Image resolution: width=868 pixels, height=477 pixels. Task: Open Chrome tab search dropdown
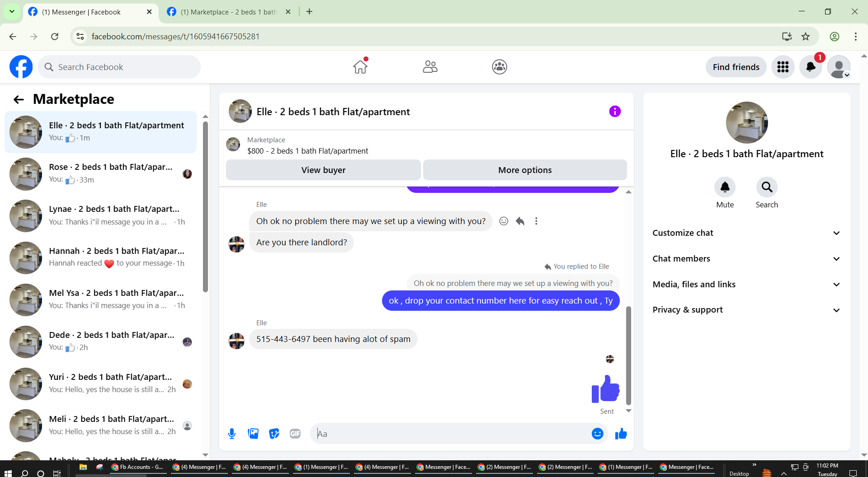tap(12, 12)
